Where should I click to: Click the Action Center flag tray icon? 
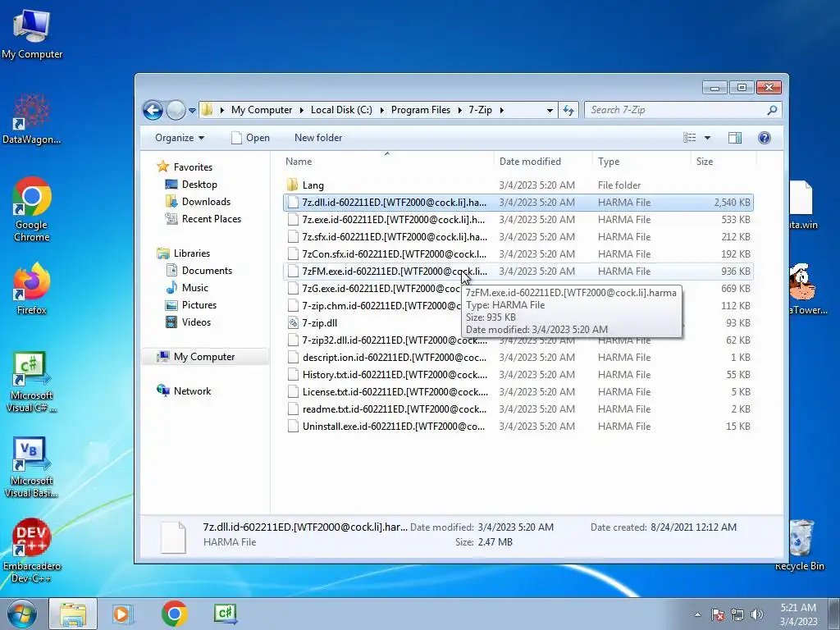[x=718, y=614]
